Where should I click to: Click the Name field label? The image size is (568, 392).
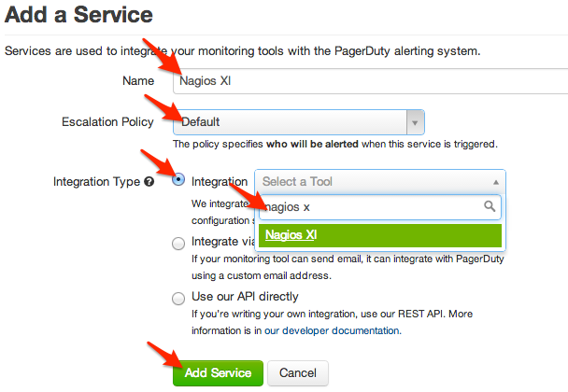click(138, 81)
